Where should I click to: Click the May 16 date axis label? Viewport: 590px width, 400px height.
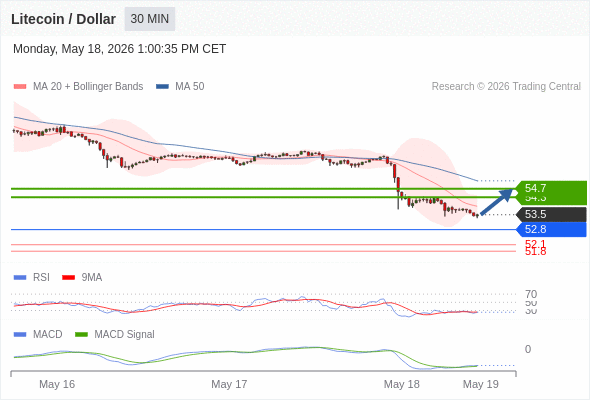(57, 384)
